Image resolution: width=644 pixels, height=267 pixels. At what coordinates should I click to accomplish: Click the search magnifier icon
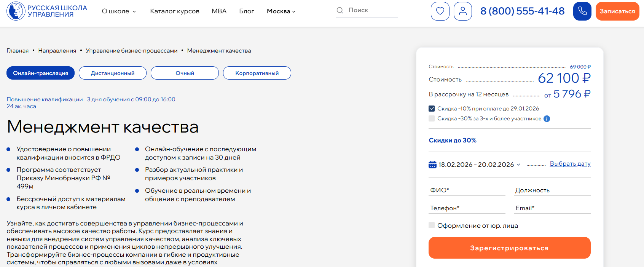(x=340, y=10)
